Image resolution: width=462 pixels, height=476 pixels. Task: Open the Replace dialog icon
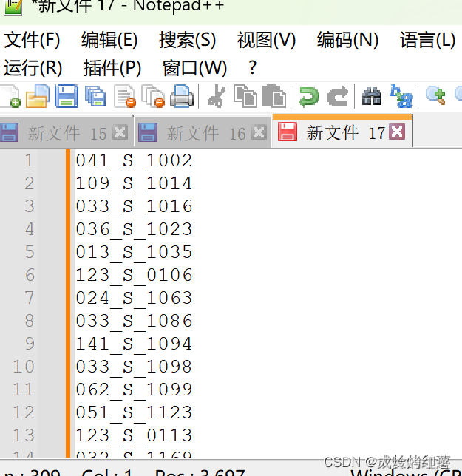coord(401,97)
